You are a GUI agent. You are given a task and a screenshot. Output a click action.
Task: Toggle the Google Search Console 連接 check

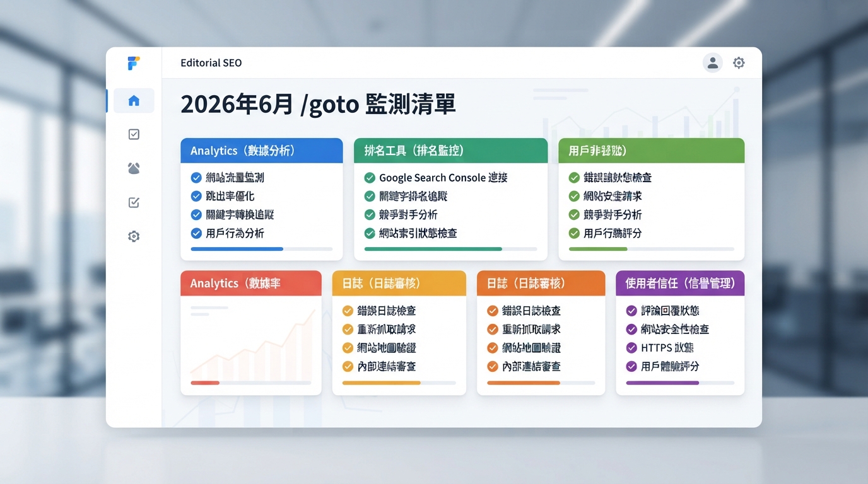pos(370,178)
